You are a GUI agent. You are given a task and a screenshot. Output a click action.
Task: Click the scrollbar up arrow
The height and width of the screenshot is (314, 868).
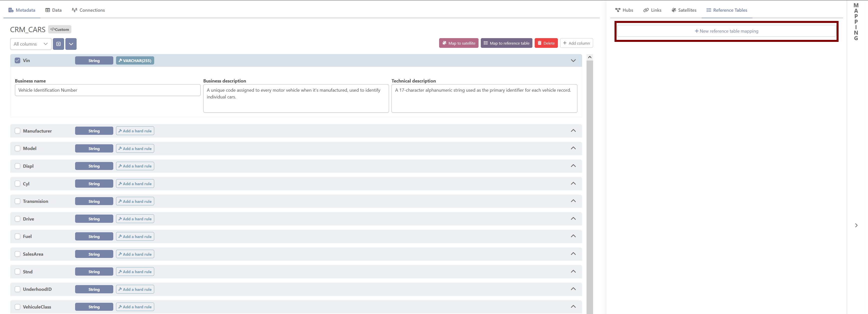coord(590,57)
